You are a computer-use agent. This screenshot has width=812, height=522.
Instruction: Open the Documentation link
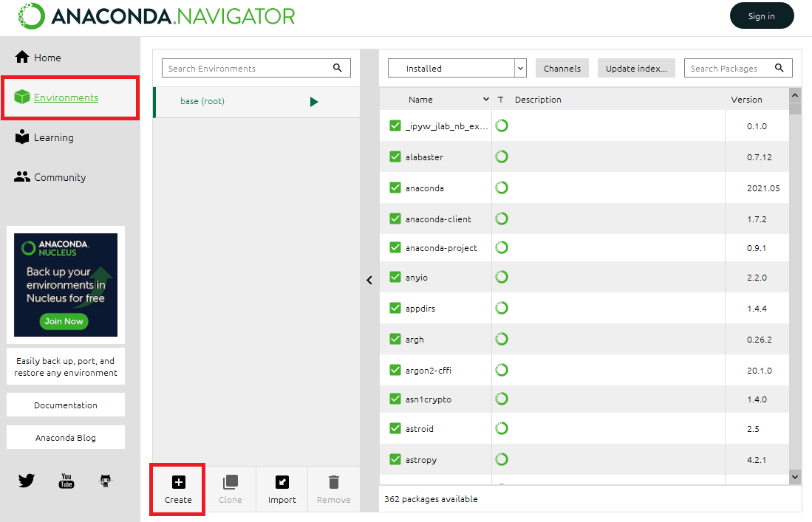pyautogui.click(x=66, y=405)
